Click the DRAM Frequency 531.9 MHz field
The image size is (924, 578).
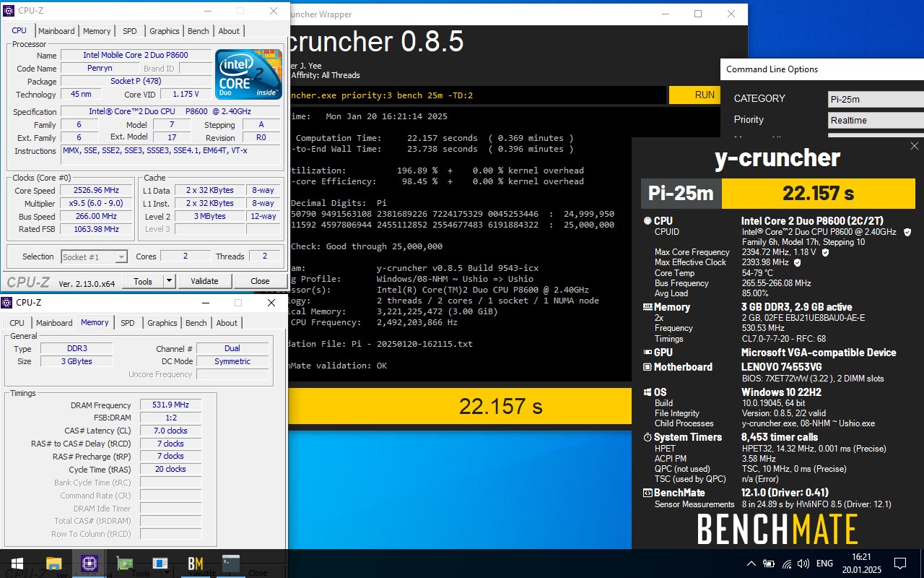(x=170, y=405)
